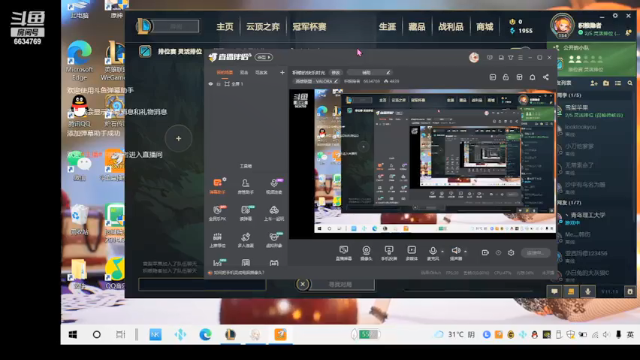Screen dimensions: 640x360
Task: Open the 冠军杯赛 tab
Action: click(x=309, y=27)
